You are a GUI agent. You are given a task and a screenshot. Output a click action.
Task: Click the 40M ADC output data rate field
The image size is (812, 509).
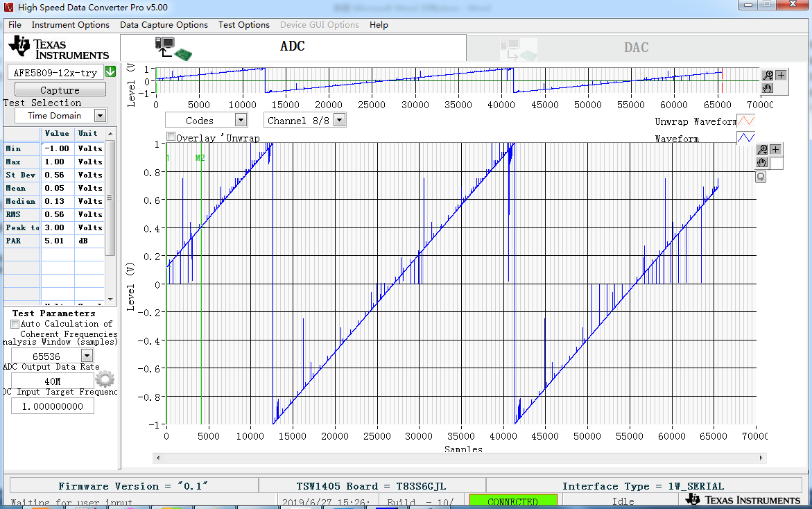(52, 381)
